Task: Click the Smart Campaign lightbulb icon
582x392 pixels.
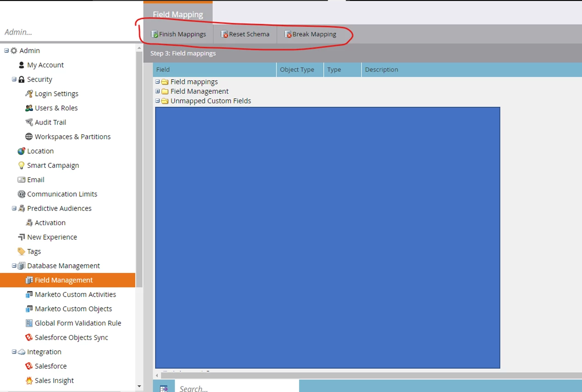Action: [x=22, y=165]
